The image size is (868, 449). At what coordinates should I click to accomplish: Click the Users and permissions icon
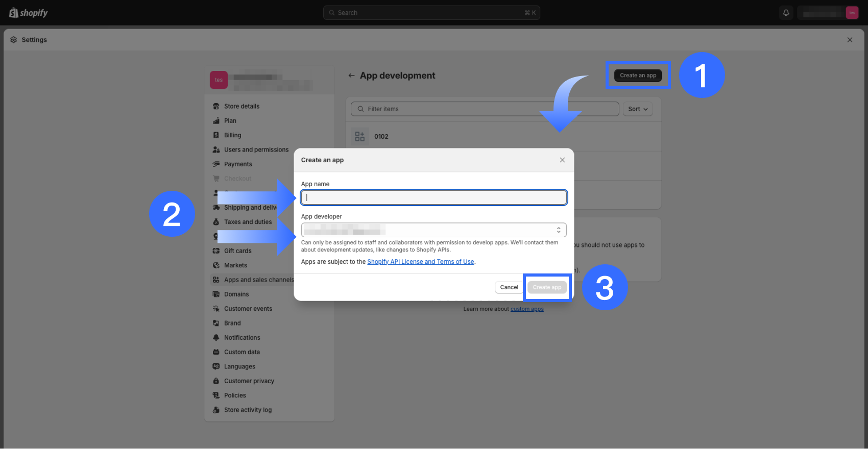tap(216, 150)
